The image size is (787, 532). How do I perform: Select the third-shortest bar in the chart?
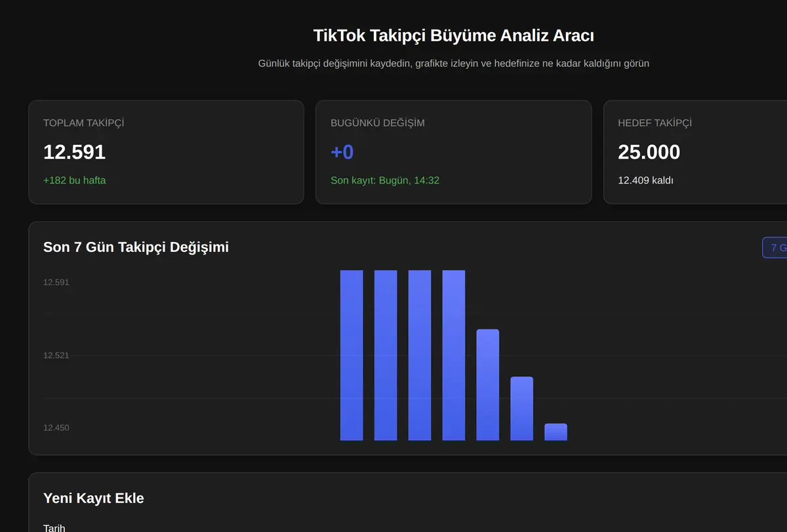pos(487,385)
